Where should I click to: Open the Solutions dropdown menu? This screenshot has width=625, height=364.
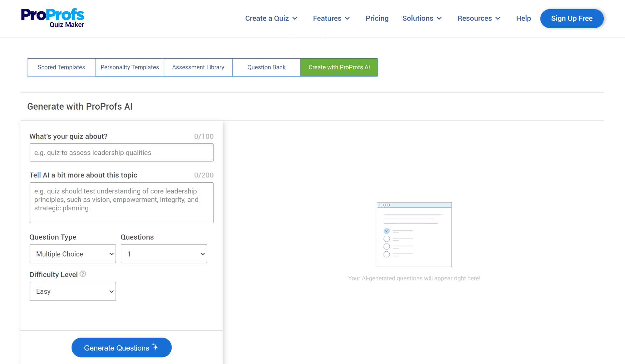tap(422, 18)
